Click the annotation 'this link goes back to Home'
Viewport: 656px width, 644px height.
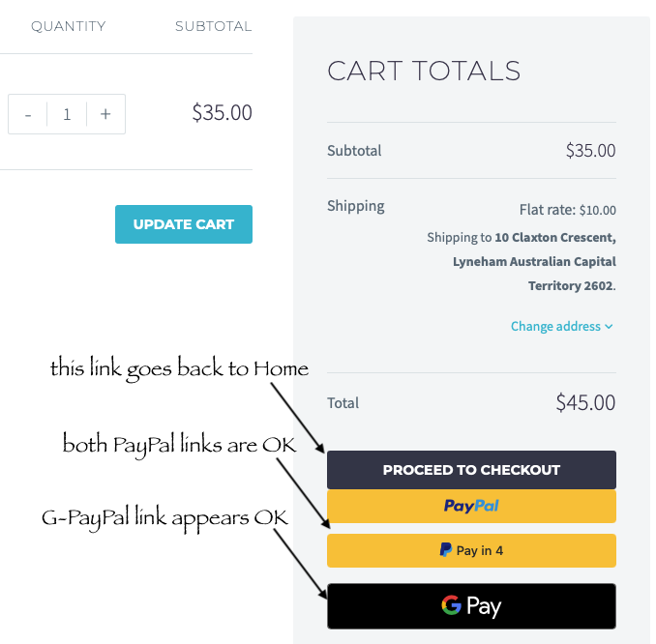point(179,368)
